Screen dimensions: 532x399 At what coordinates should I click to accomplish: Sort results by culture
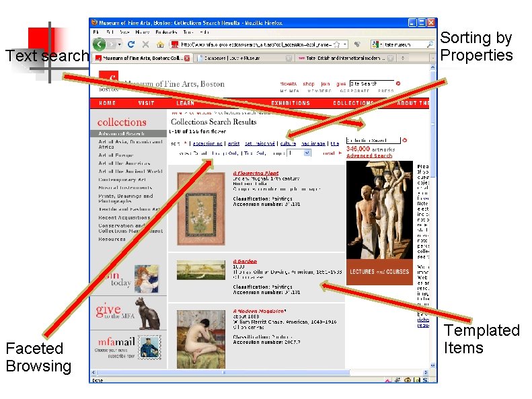(x=288, y=143)
